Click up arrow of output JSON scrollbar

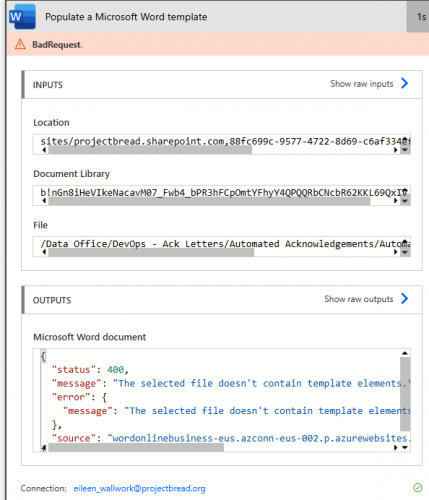point(405,353)
